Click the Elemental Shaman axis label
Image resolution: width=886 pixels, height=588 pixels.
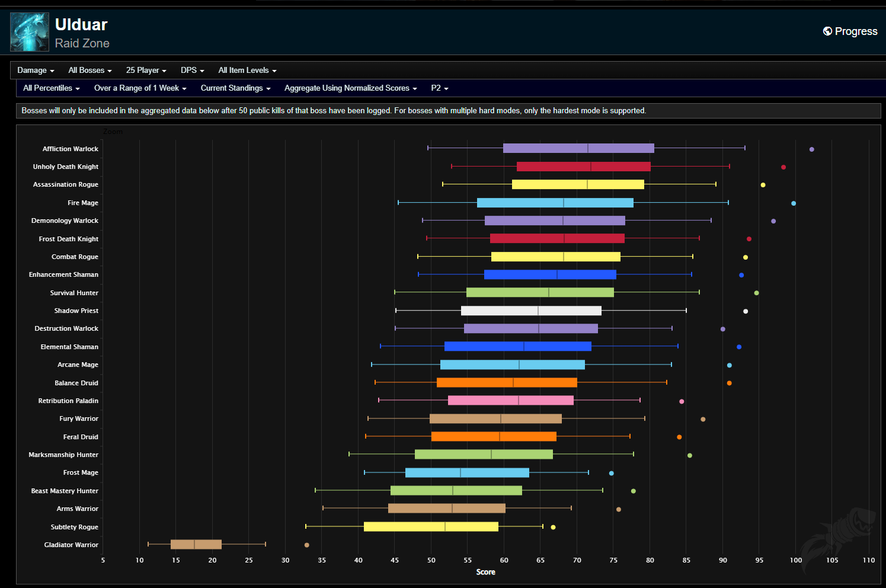click(69, 347)
